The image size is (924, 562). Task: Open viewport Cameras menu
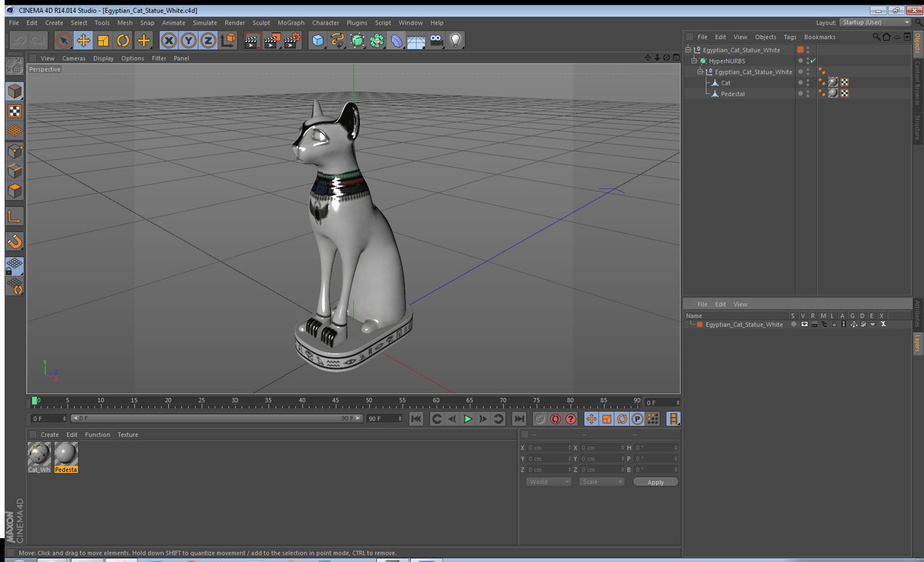pyautogui.click(x=74, y=58)
